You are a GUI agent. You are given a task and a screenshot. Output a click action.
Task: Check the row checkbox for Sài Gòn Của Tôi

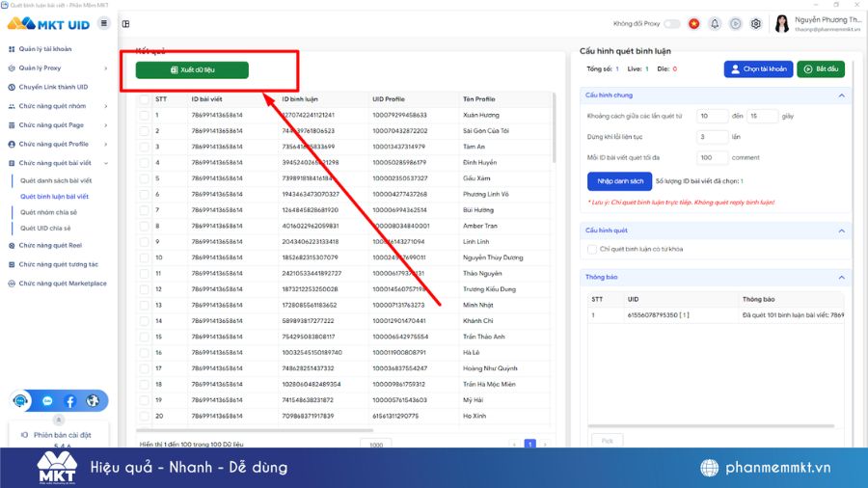click(x=145, y=131)
